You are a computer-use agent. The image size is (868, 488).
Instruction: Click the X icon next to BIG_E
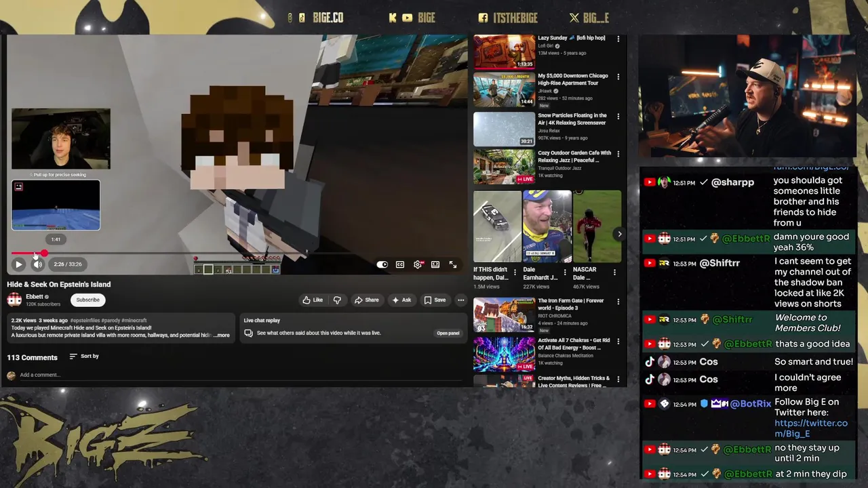(574, 18)
